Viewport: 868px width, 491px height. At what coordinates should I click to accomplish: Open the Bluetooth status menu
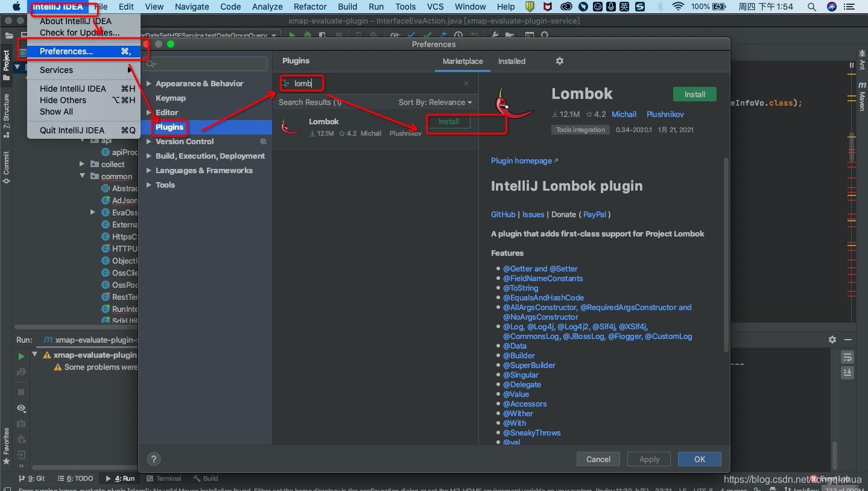coord(660,7)
